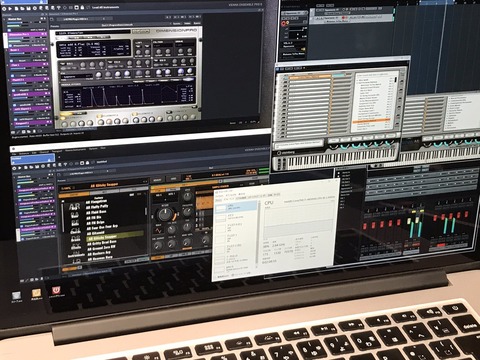This screenshot has width=480, height=360.
Task: Open the red desktop shortcut icon
Action: pyautogui.click(x=56, y=291)
